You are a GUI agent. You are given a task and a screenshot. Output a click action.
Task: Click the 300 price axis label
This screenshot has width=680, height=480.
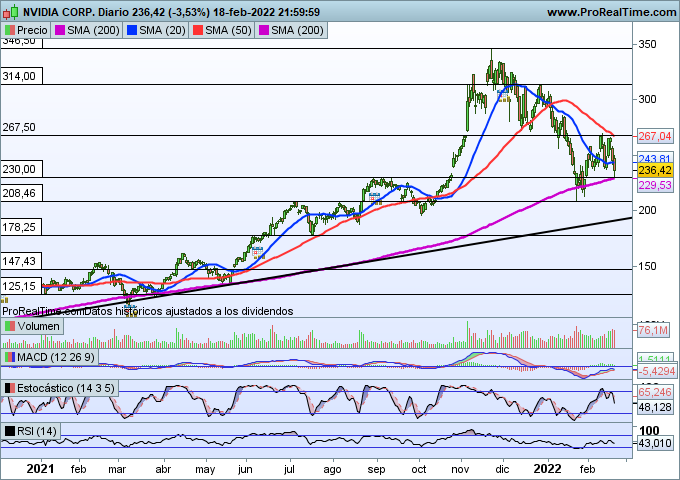coord(647,99)
